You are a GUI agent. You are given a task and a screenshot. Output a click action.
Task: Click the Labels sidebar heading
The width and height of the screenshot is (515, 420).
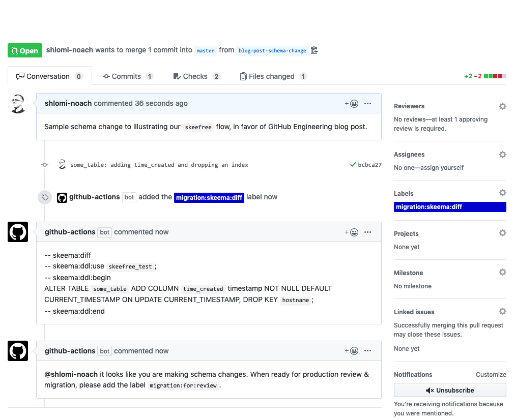(x=404, y=194)
